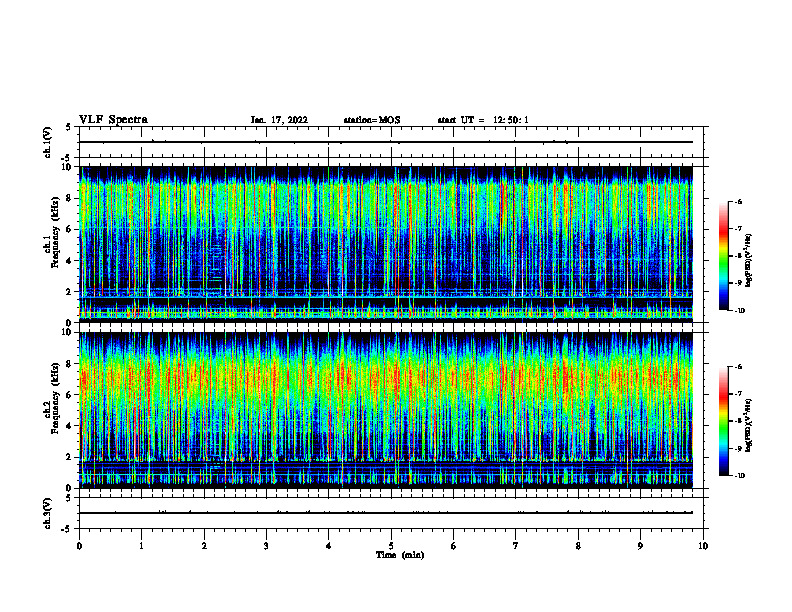Click the '5' tick on the time axis
Image resolution: width=792 pixels, height=612 pixels.
(391, 546)
